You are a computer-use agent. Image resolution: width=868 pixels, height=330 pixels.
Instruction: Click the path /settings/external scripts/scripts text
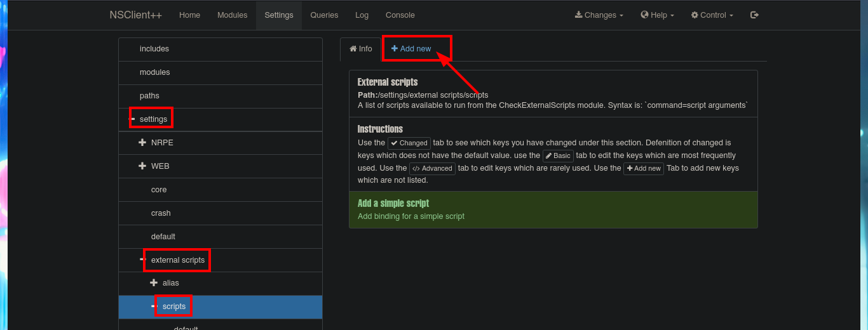433,95
